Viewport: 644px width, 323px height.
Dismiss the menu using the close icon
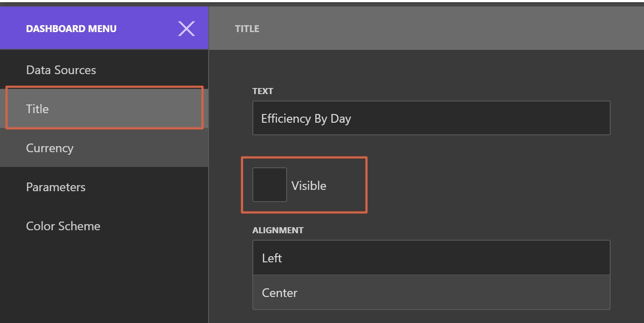(186, 28)
